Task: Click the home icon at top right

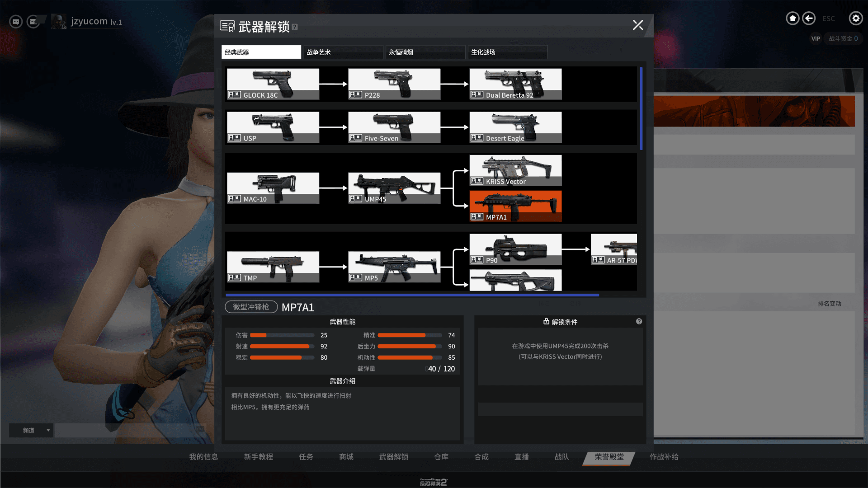Action: pyautogui.click(x=793, y=18)
